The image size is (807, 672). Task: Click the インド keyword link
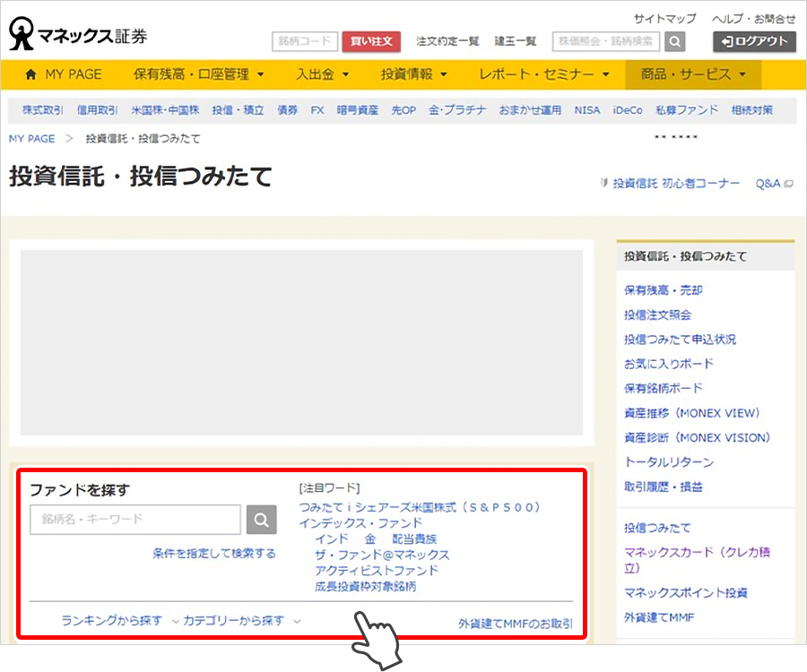click(332, 539)
